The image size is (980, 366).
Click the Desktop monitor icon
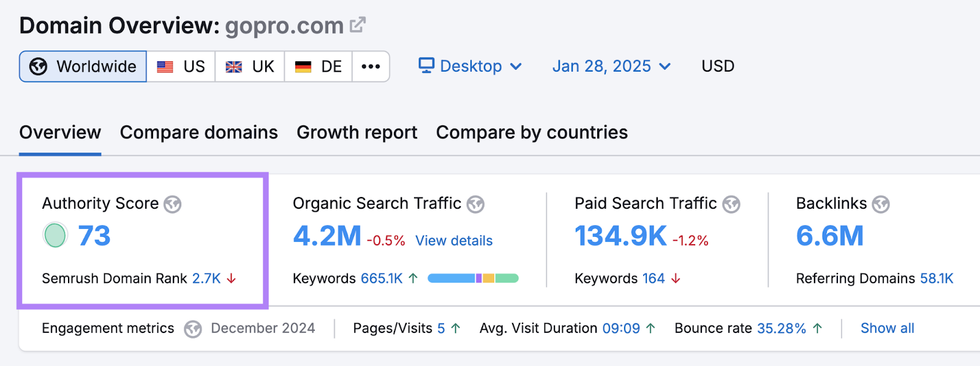[x=426, y=65]
